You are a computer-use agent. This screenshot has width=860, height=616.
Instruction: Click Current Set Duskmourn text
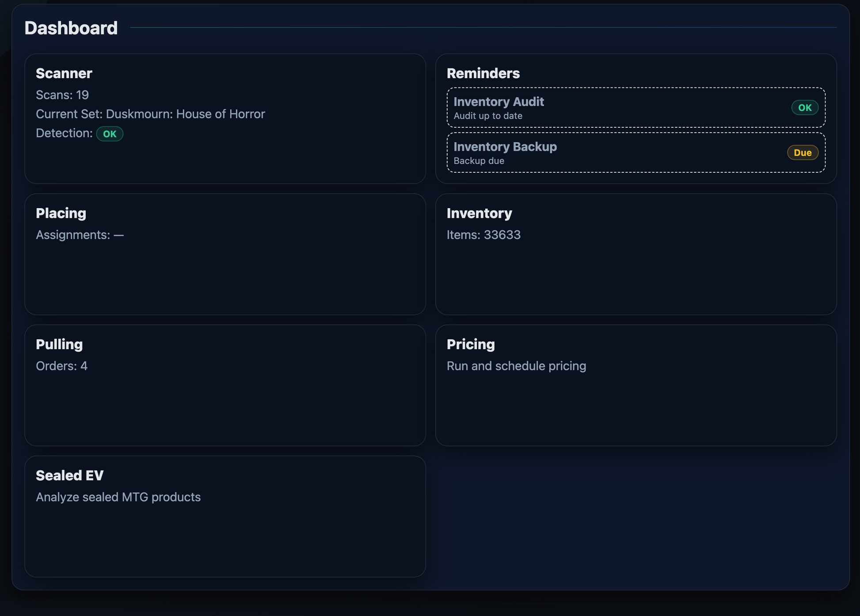coord(150,114)
